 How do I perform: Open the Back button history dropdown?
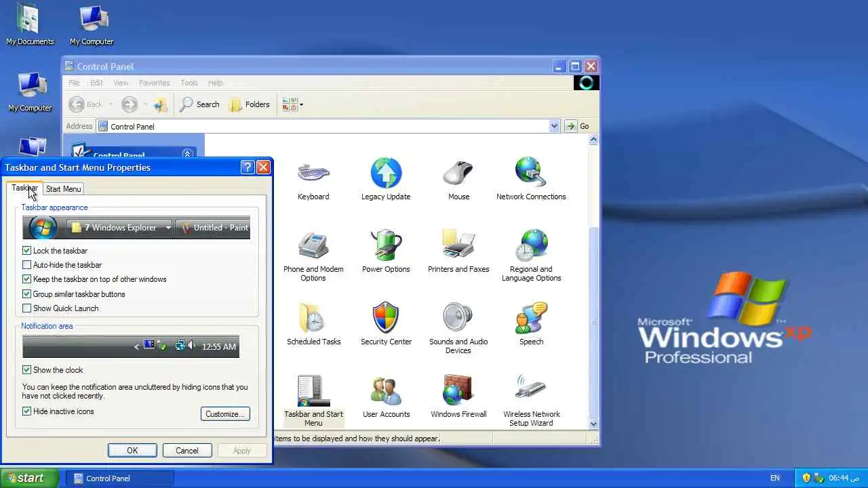(x=110, y=104)
